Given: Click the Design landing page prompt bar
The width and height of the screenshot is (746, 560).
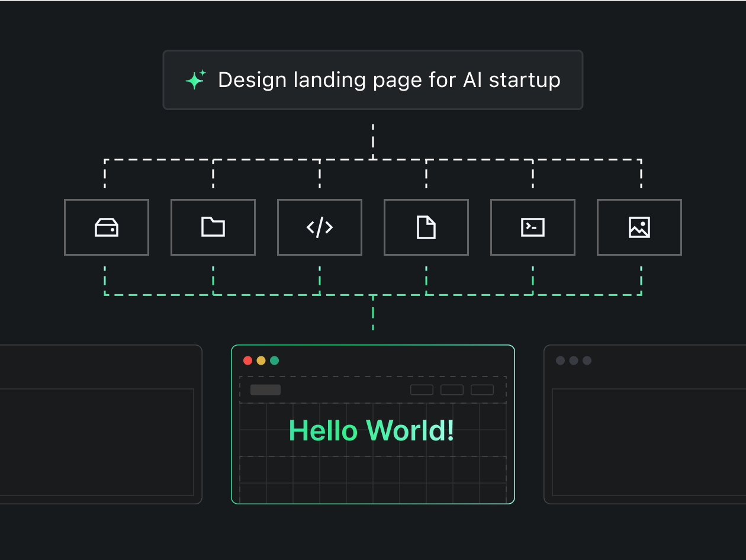Looking at the screenshot, I should point(372,79).
